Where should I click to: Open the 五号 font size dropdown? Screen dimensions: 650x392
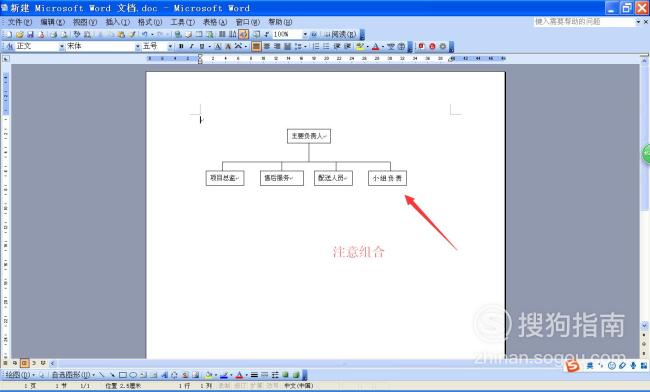(x=170, y=46)
